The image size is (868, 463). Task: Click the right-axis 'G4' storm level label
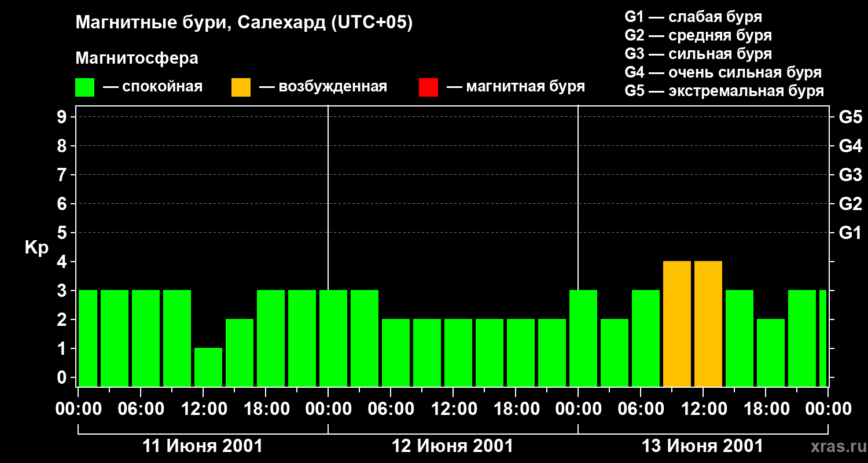click(851, 146)
